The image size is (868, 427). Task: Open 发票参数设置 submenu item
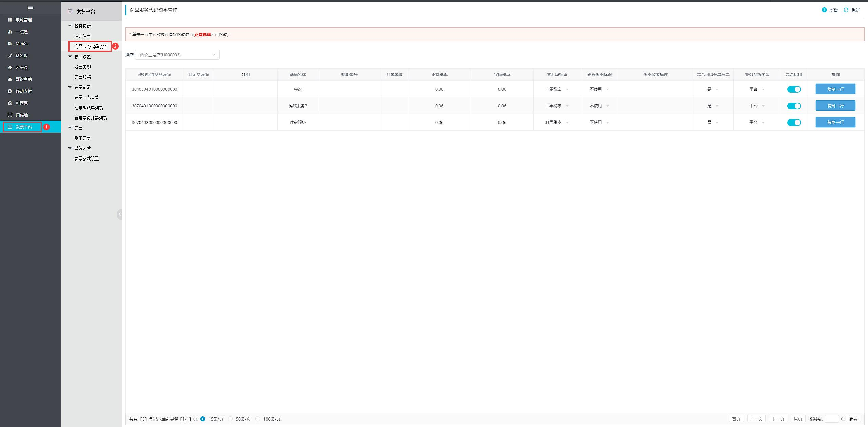tap(86, 159)
